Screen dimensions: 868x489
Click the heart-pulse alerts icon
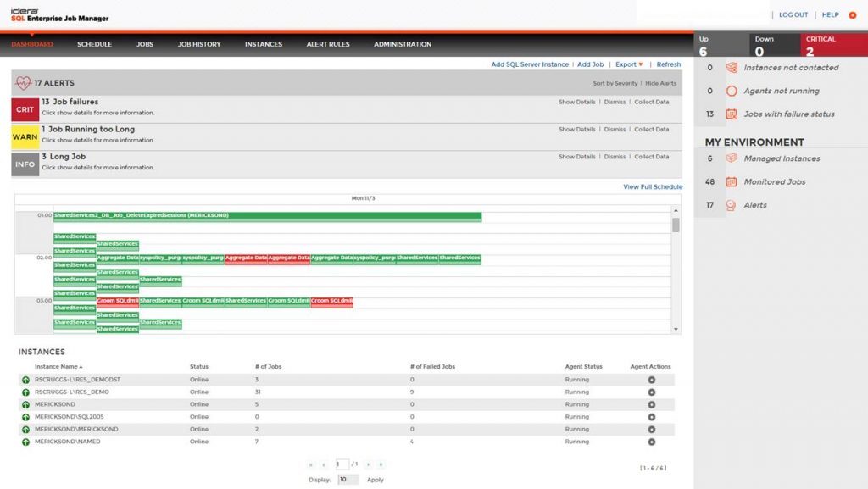(x=23, y=83)
